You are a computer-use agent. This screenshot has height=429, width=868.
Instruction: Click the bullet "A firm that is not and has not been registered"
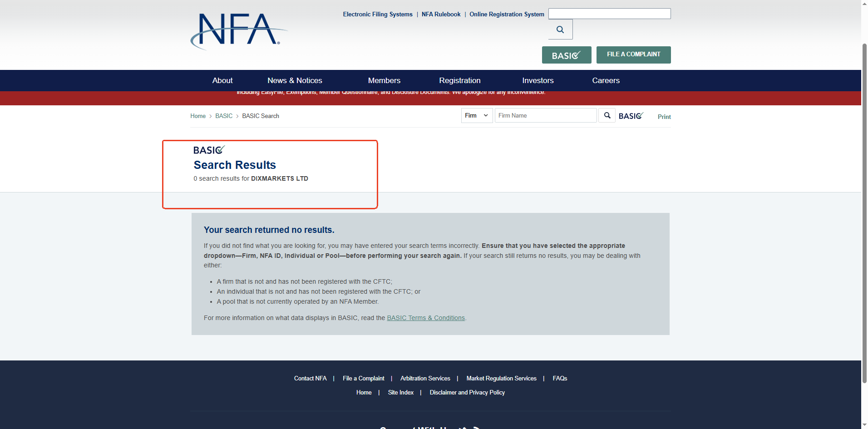[304, 281]
